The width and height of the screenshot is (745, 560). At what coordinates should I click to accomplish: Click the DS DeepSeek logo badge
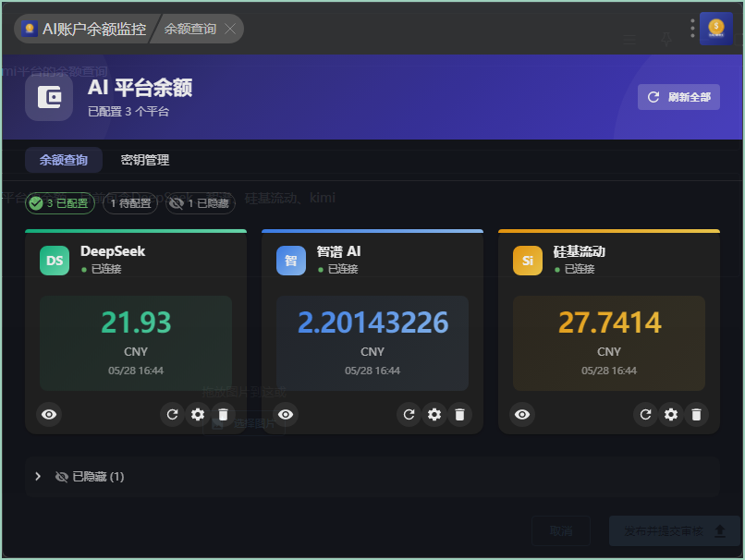pos(55,261)
